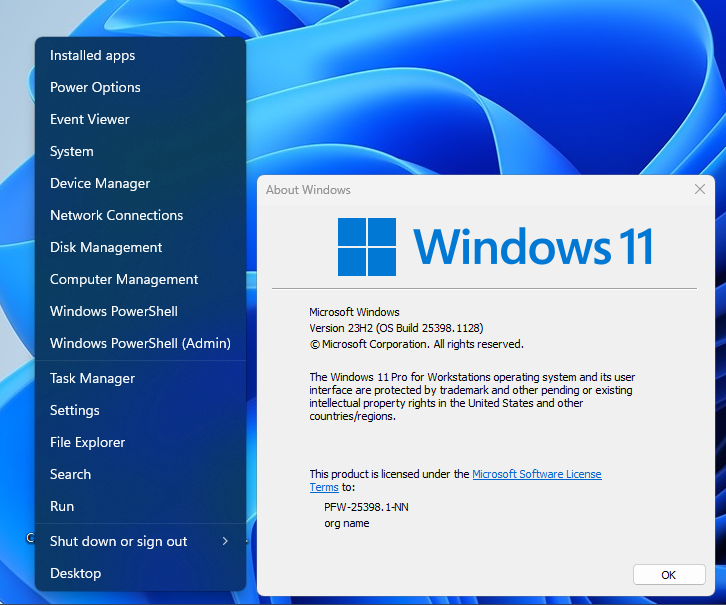This screenshot has height=605, width=726.
Task: Open Disk Management
Action: (x=140, y=247)
